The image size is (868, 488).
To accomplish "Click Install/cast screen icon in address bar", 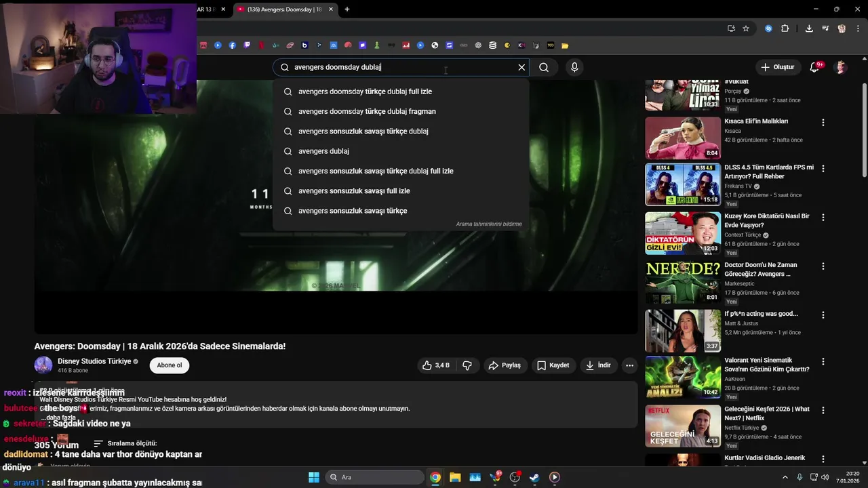I will [x=731, y=28].
